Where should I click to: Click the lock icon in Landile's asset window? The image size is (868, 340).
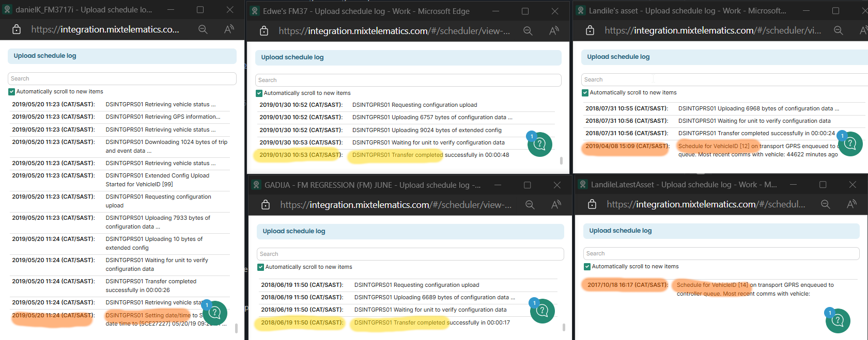590,30
